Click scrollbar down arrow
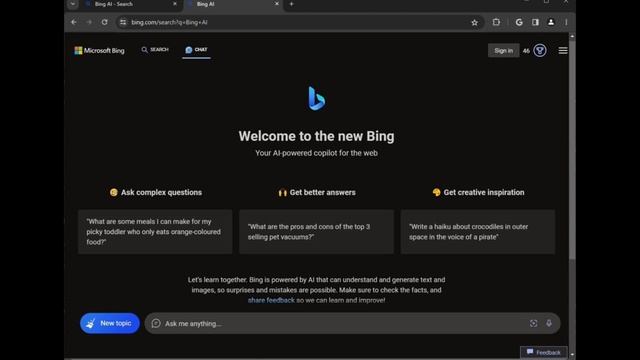This screenshot has width=640, height=360. [x=572, y=355]
